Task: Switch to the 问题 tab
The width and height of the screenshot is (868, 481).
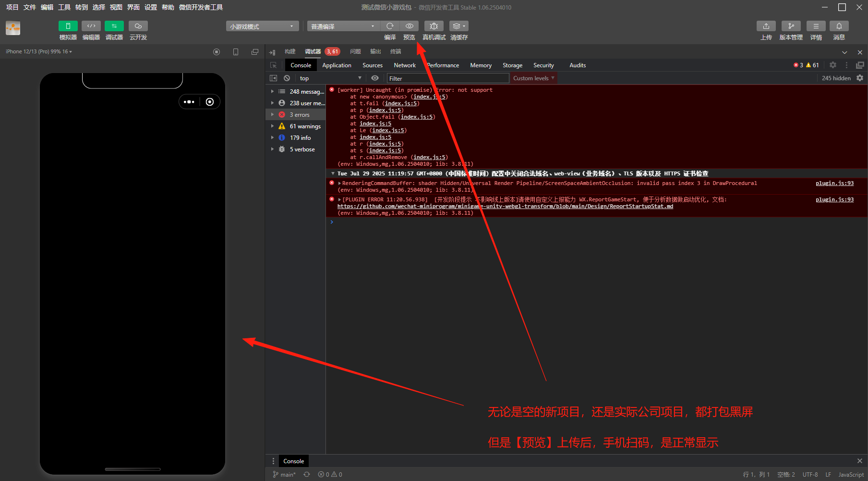Action: tap(355, 51)
